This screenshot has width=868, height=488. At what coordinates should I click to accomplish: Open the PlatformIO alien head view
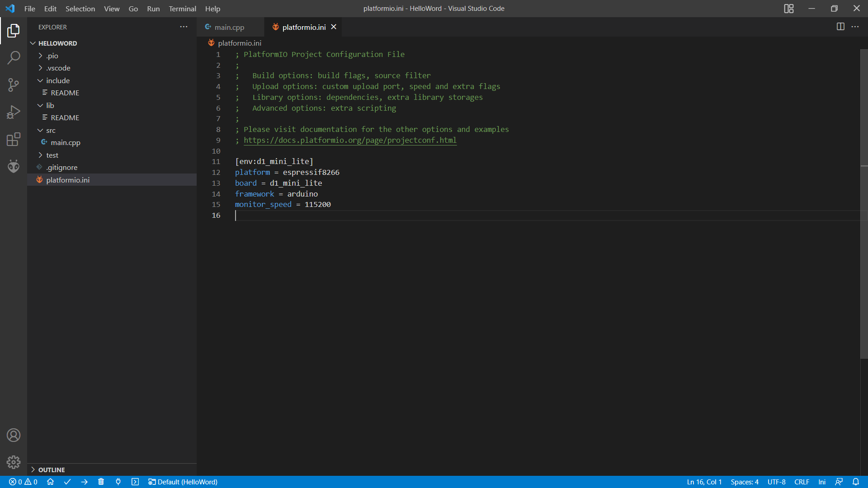pyautogui.click(x=14, y=166)
